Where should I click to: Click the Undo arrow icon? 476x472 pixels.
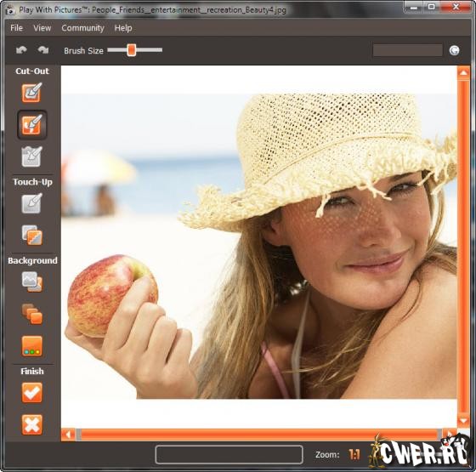click(21, 50)
